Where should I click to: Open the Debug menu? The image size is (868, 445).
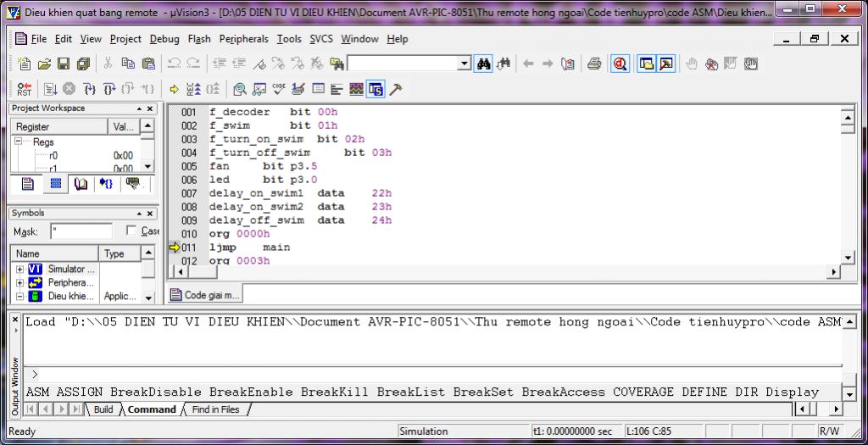point(164,39)
